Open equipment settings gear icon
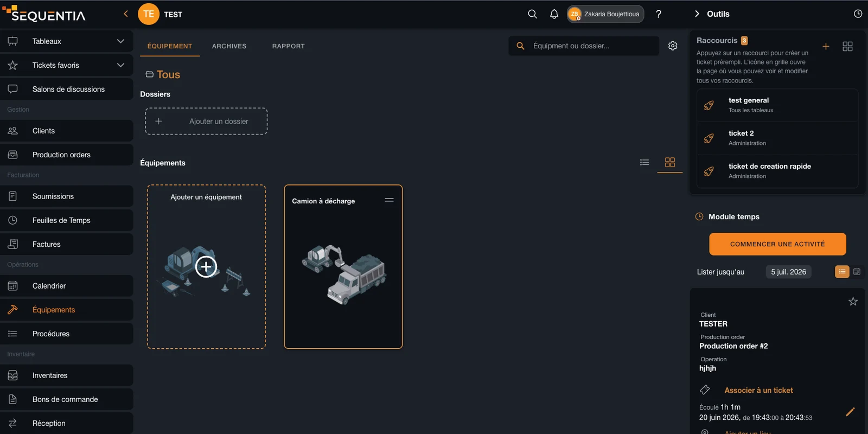Viewport: 868px width, 434px height. (673, 46)
